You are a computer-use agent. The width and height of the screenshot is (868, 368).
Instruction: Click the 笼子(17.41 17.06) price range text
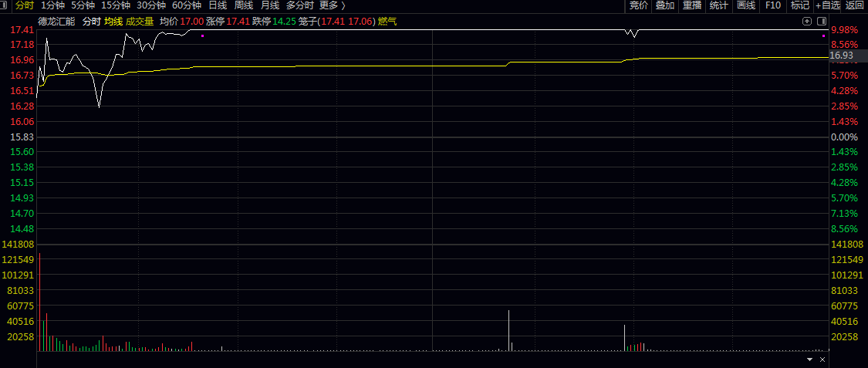(336, 22)
